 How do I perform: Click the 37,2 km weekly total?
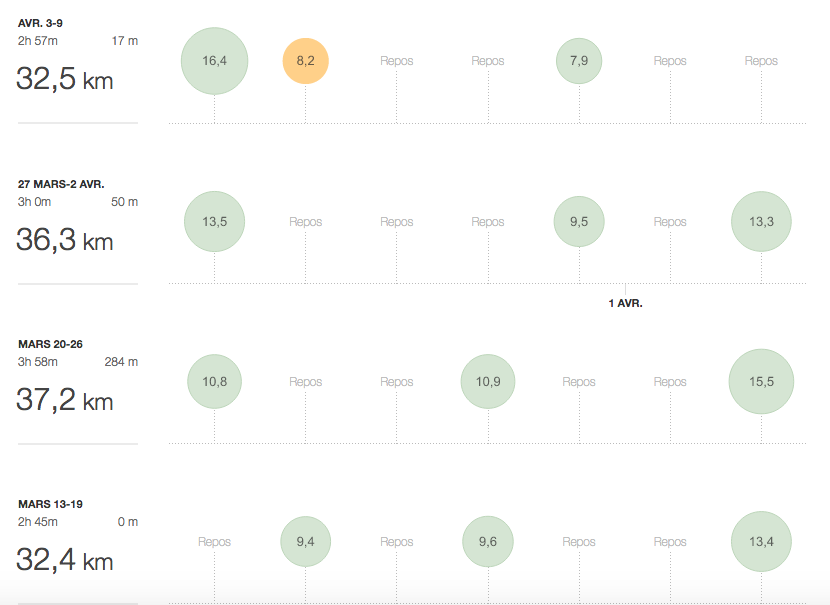pyautogui.click(x=65, y=401)
